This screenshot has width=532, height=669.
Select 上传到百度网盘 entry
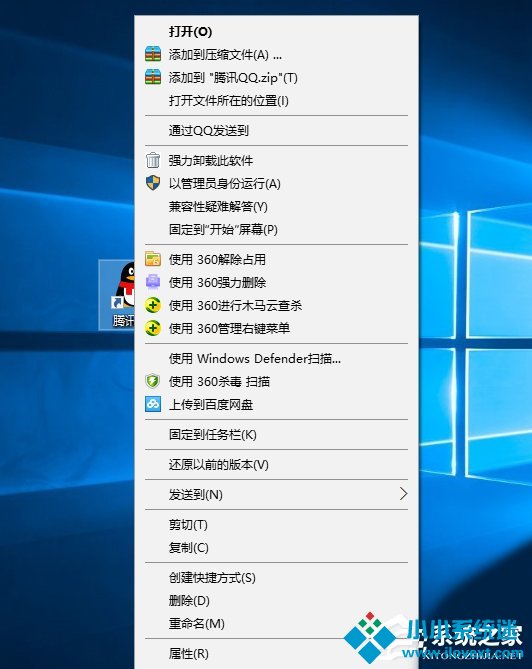276,404
